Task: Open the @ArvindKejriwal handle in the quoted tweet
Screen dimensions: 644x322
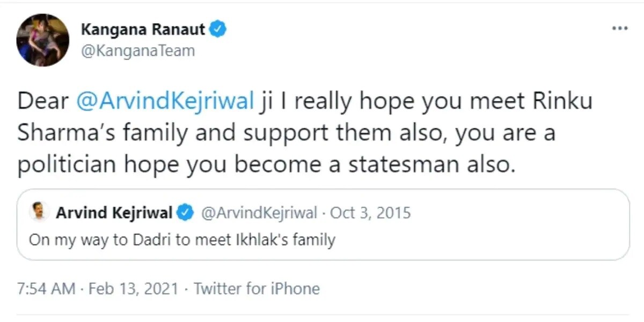Action: [259, 213]
